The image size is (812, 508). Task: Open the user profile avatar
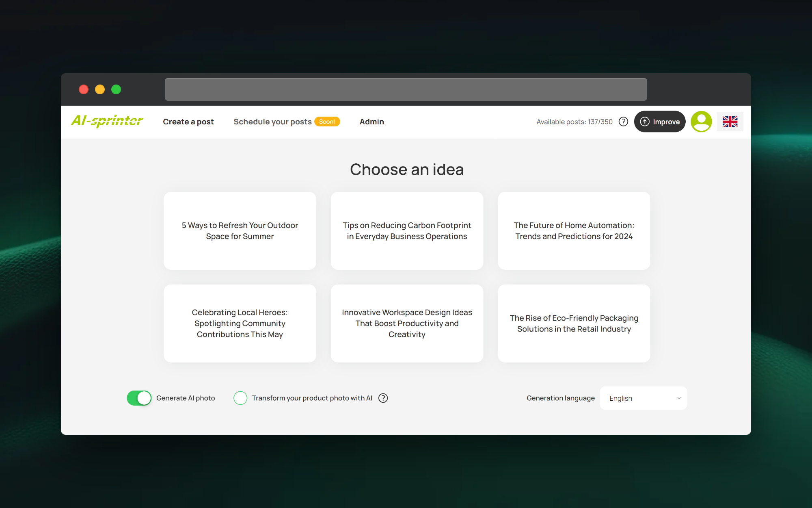[x=701, y=122]
